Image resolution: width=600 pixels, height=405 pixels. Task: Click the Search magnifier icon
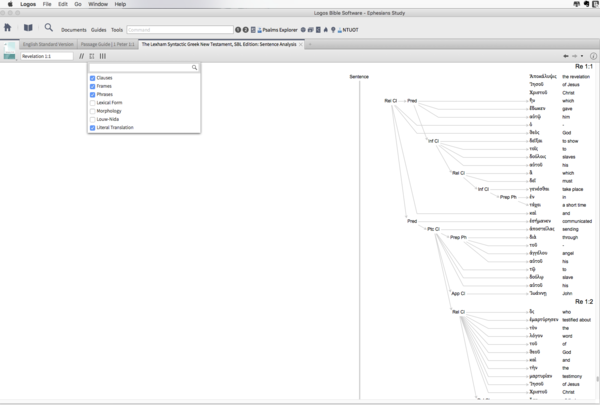pyautogui.click(x=48, y=28)
